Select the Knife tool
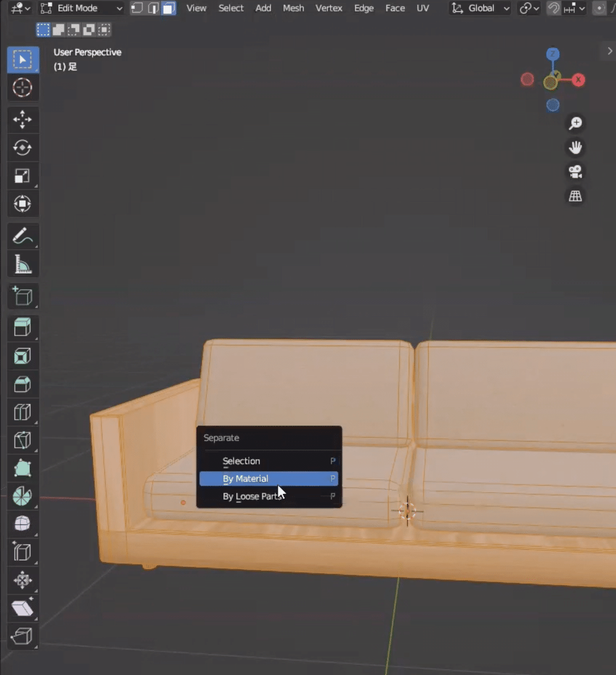 coord(22,440)
